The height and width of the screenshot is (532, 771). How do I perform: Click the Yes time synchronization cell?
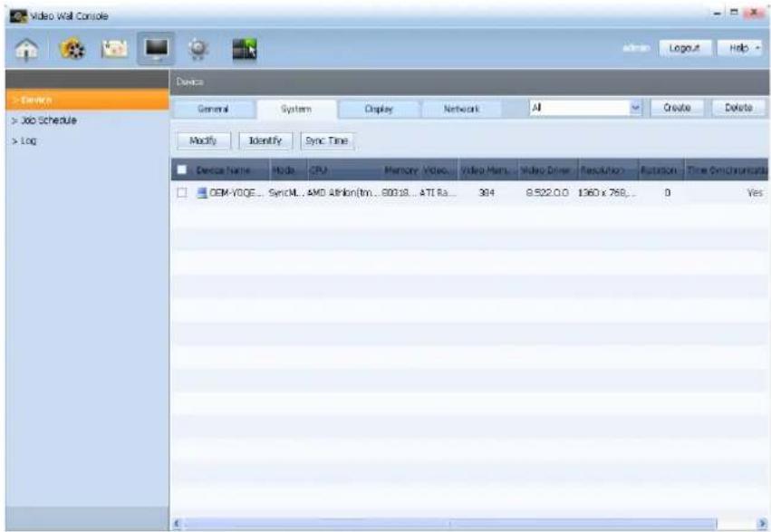[755, 193]
